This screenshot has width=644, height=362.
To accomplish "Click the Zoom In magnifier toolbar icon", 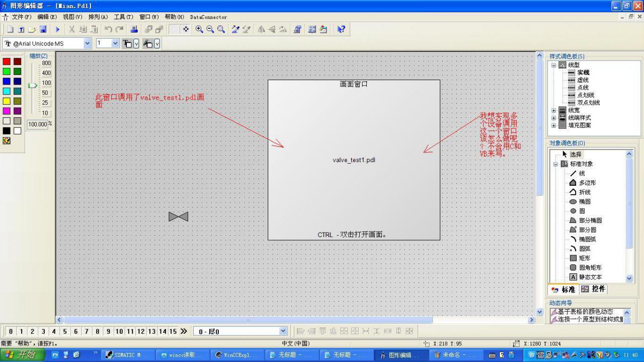I will 198,29.
